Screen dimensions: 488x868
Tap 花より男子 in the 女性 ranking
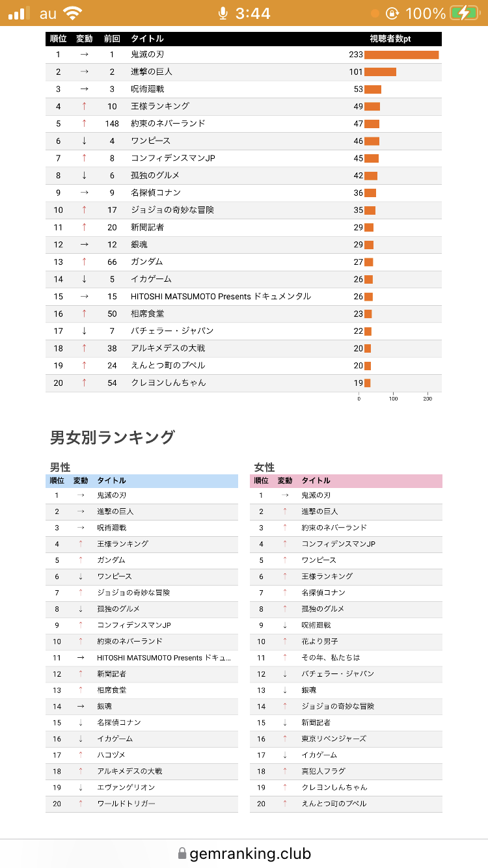(x=320, y=641)
